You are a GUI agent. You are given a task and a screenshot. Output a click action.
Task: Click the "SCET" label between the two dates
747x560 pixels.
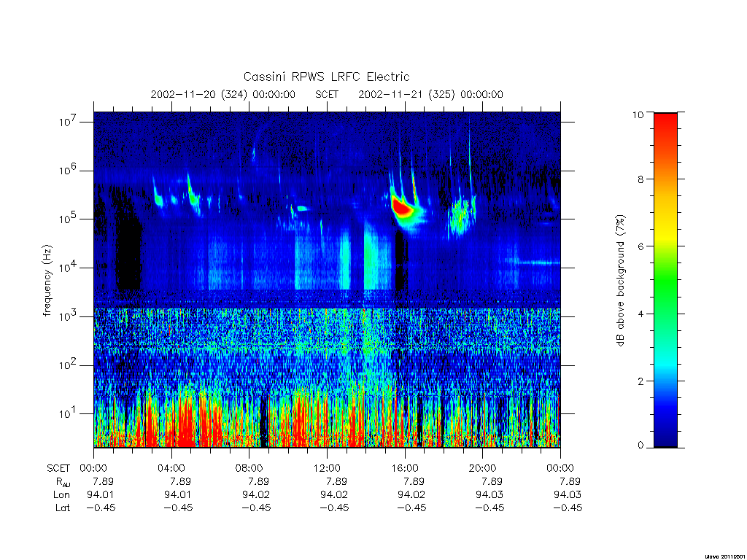tap(327, 94)
